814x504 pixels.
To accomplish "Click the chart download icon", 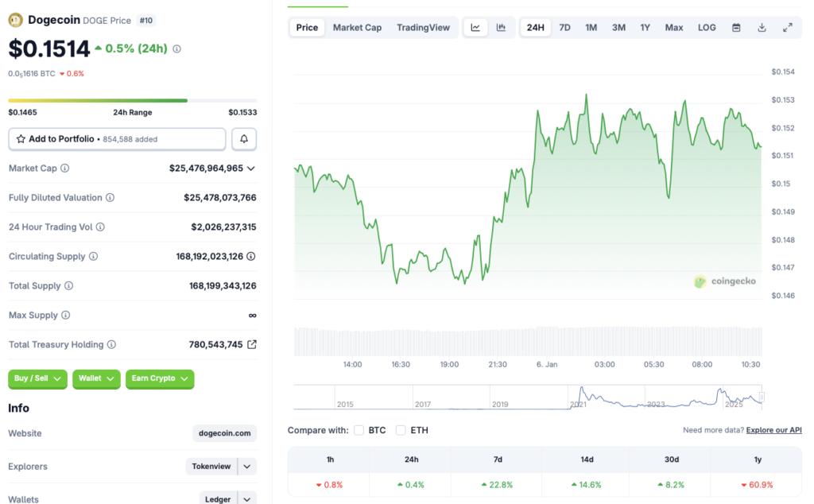I will 762,26.
